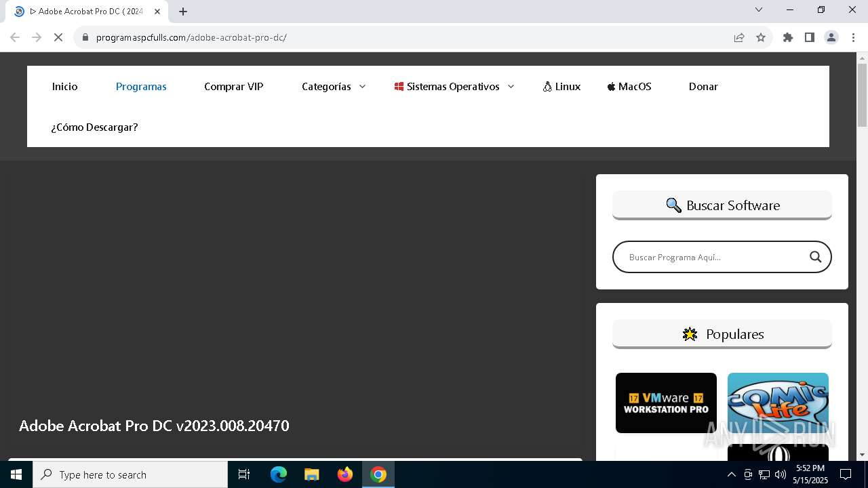Click Adobe Acrobat Pro DC v2023.008.20470 heading
Viewport: 868px width, 488px height.
click(154, 426)
